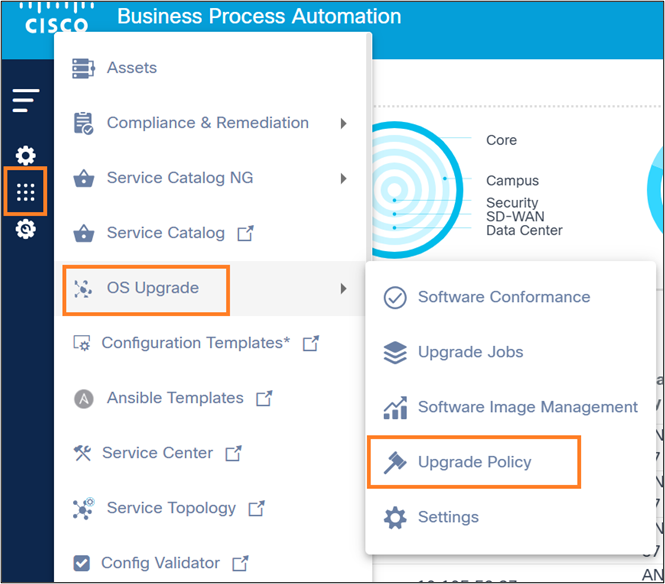Expand the OS Upgrade submenu arrow
The height and width of the screenshot is (584, 665).
pos(343,288)
